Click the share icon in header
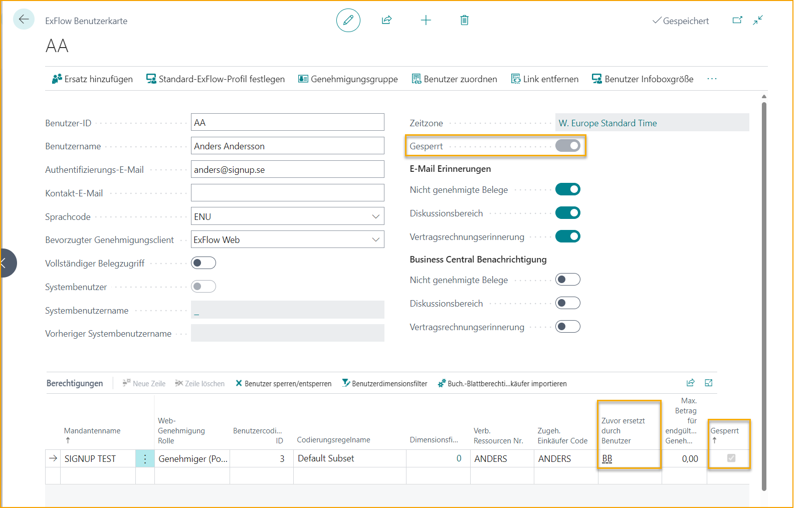Screen dimensions: 812x508 point(386,20)
